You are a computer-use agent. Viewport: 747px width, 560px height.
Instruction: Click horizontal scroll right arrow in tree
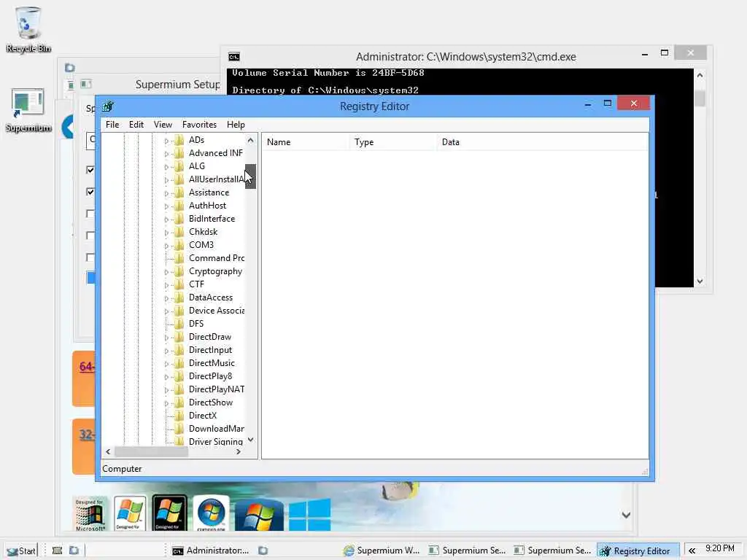(239, 452)
